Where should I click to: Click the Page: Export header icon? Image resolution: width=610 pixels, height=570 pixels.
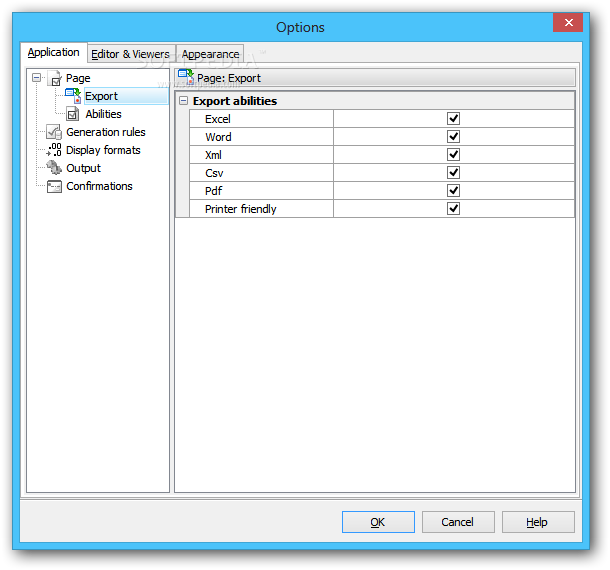[x=186, y=77]
